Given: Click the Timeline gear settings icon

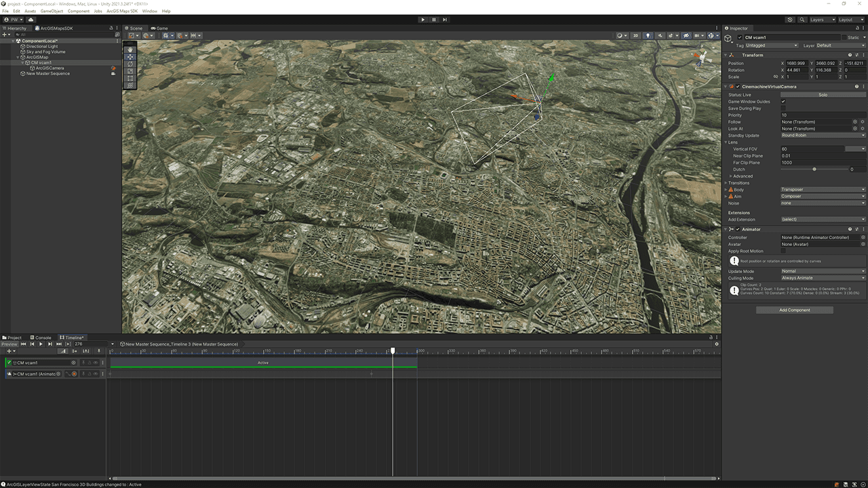Looking at the screenshot, I should 716,344.
